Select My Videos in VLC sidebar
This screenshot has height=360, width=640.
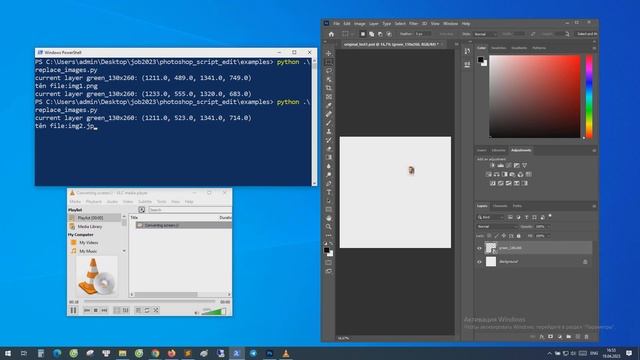89,243
